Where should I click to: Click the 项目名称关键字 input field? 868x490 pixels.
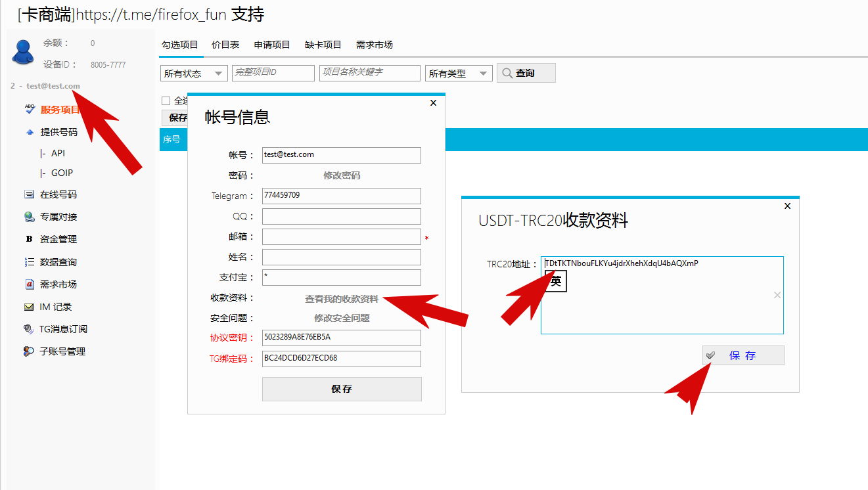[370, 73]
